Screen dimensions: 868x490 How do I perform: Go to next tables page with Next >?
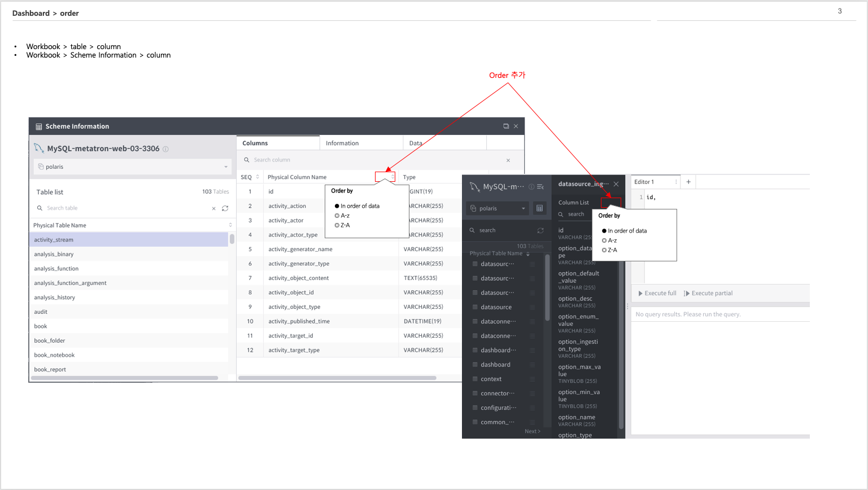point(533,431)
